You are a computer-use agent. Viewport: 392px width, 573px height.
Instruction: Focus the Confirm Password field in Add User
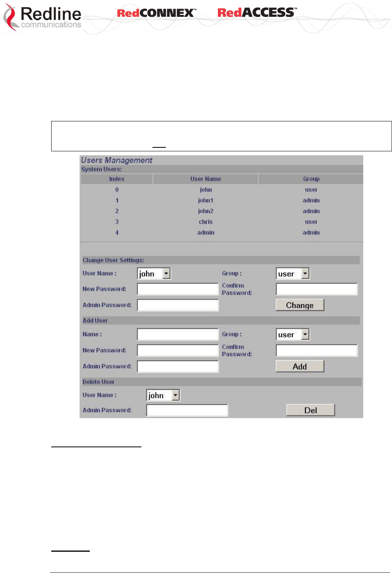click(x=317, y=350)
